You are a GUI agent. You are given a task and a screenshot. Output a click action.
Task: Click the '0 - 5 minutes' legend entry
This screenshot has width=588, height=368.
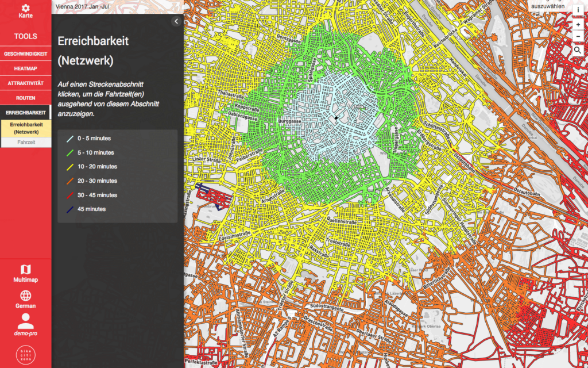coord(89,138)
